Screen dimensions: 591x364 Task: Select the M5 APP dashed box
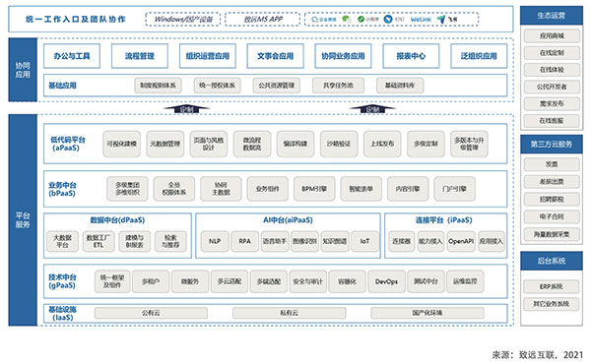point(263,20)
